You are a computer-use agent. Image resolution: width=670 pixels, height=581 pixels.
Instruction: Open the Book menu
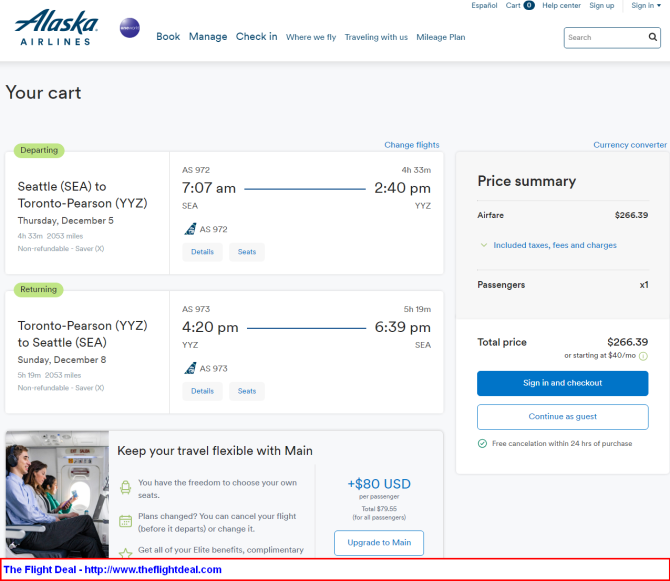(168, 37)
